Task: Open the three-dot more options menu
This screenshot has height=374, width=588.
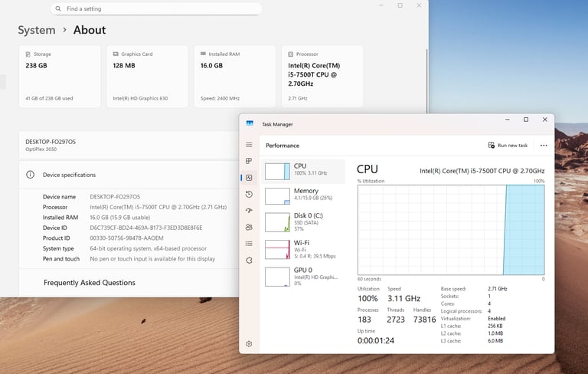Action: [x=544, y=146]
